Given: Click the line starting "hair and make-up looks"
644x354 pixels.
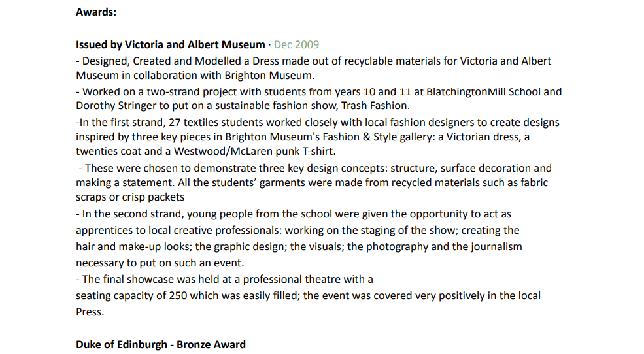Looking at the screenshot, I should click(299, 246).
